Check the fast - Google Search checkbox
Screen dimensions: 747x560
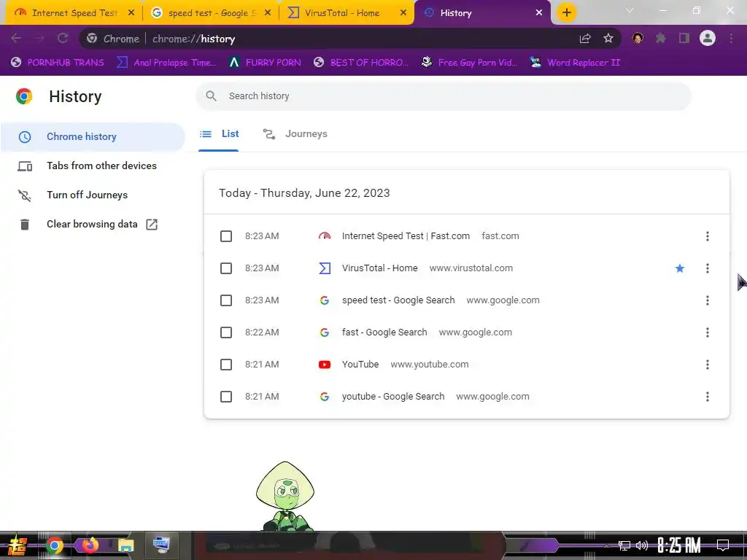point(226,332)
